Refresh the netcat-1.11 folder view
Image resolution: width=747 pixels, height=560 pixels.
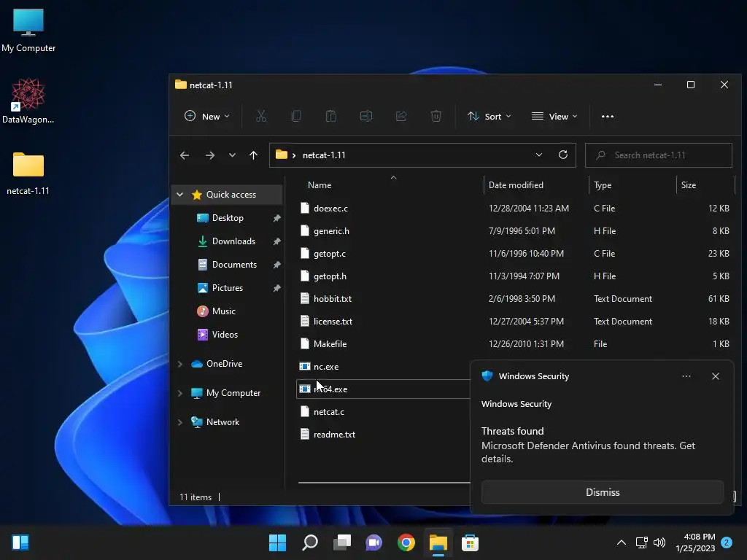(563, 155)
